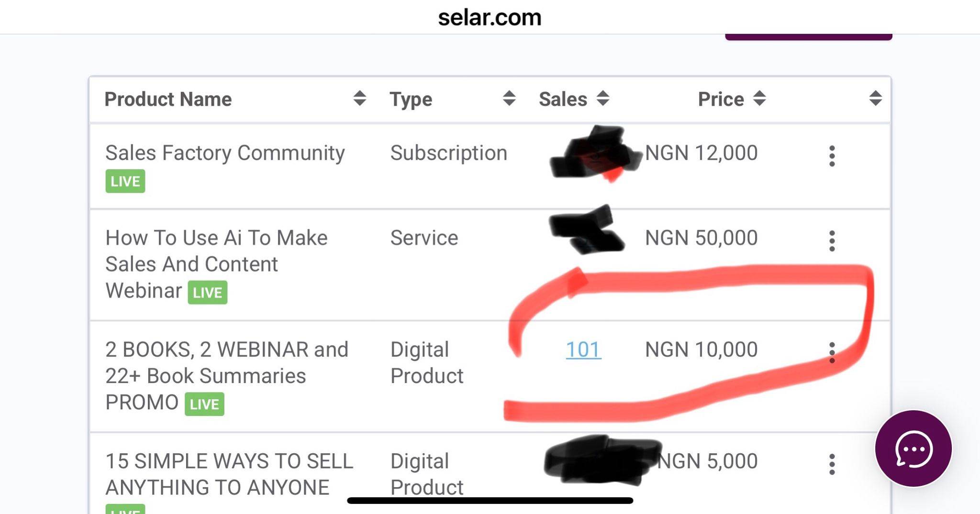Image resolution: width=980 pixels, height=514 pixels.
Task: Open three-dot menu for 2 BOOKS PROMO row
Action: [832, 353]
